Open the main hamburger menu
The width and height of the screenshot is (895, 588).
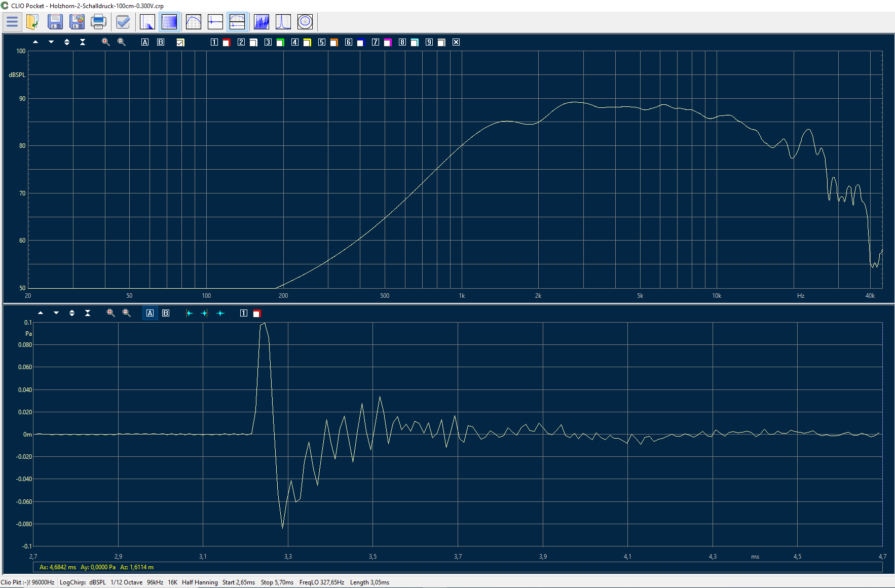tap(12, 22)
